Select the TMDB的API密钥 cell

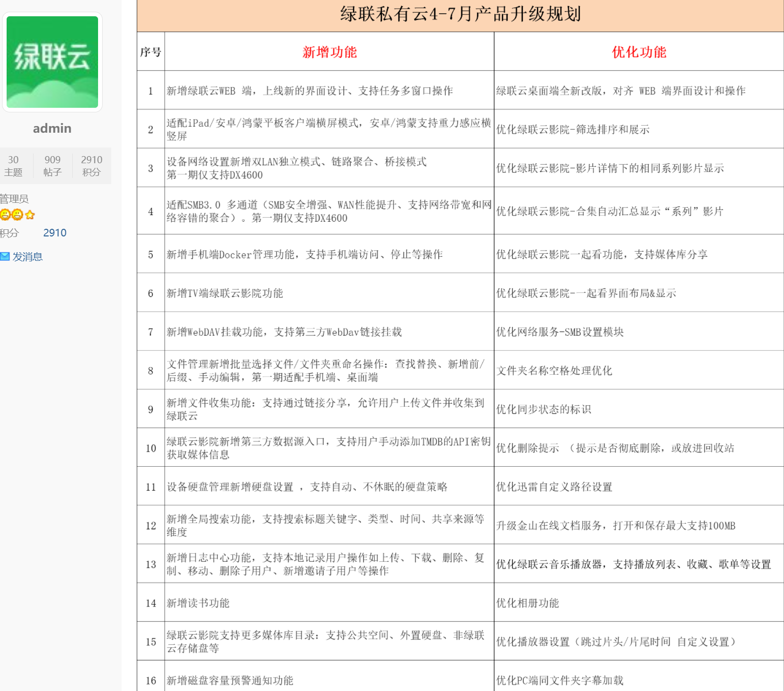pos(329,447)
